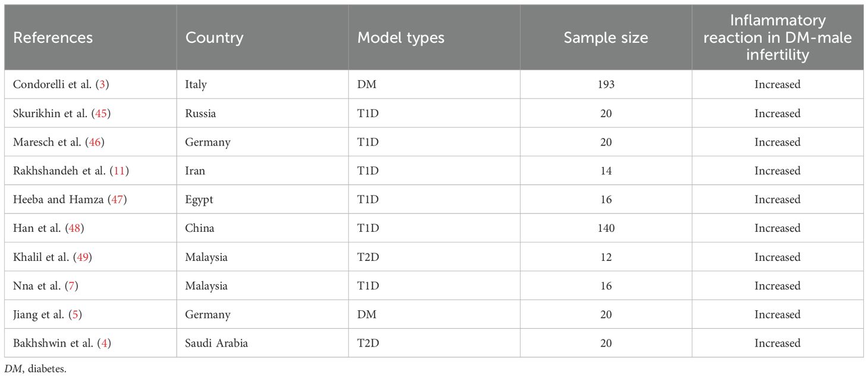Click the sample size 140 cell
The height and width of the screenshot is (378, 868).
606,228
